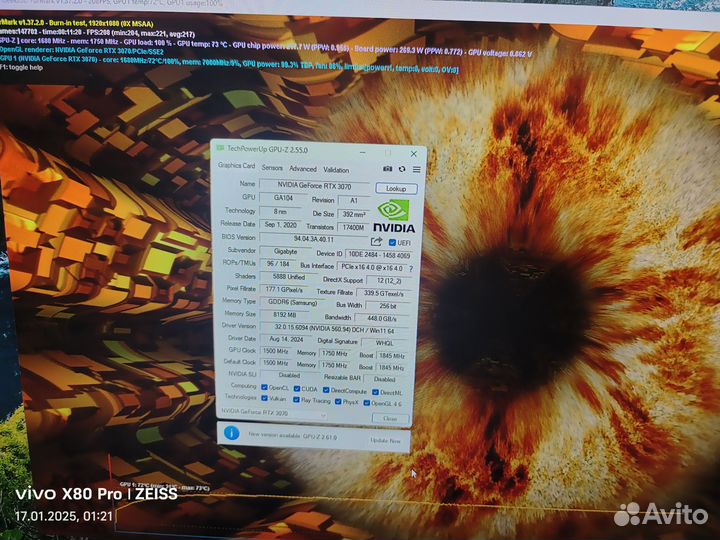Click the BIOS export share icon
The image size is (720, 540).
tap(377, 242)
